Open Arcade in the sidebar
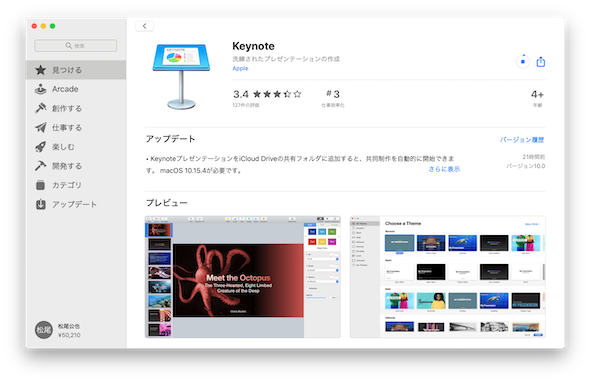 tap(76, 89)
